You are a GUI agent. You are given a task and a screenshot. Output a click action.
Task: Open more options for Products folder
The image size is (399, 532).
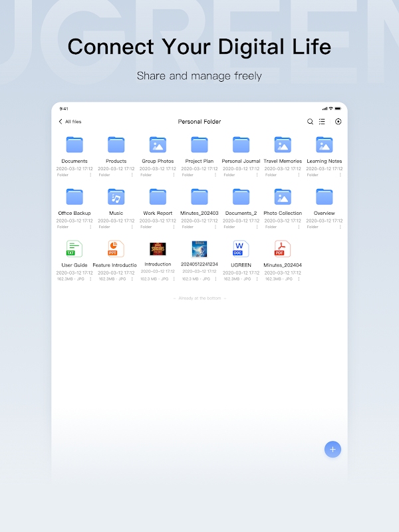132,175
